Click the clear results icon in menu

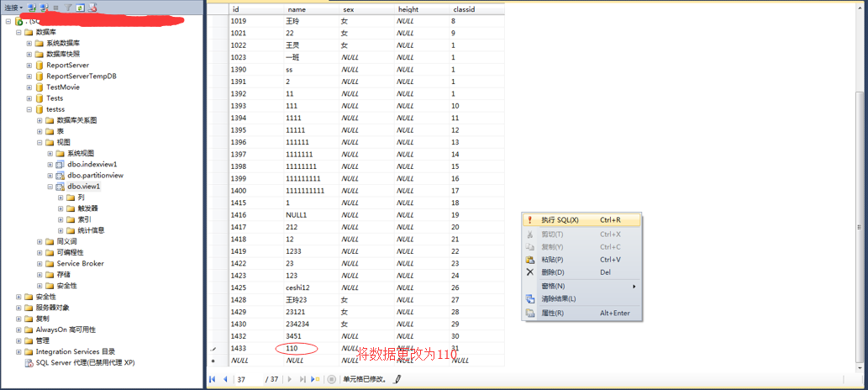(x=529, y=299)
